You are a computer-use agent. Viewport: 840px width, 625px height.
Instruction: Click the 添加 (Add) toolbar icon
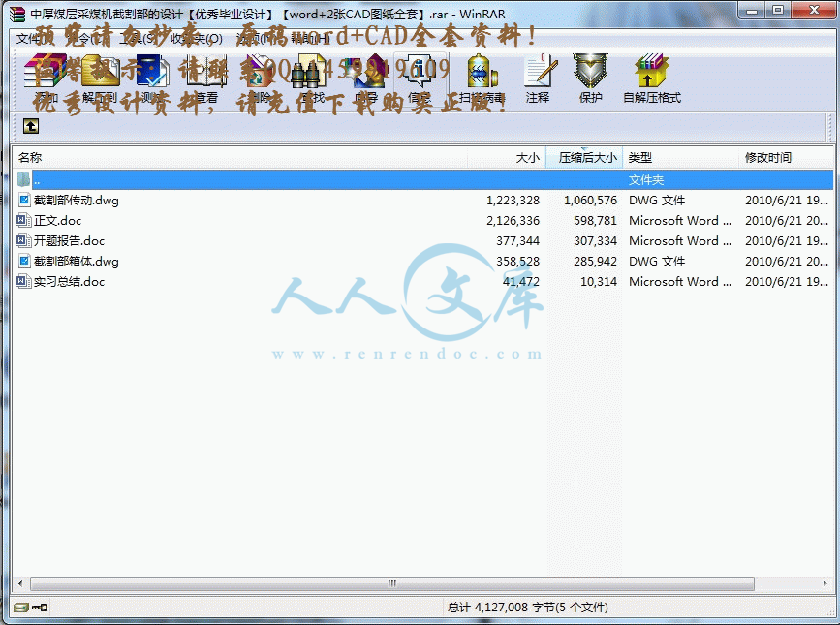click(45, 71)
